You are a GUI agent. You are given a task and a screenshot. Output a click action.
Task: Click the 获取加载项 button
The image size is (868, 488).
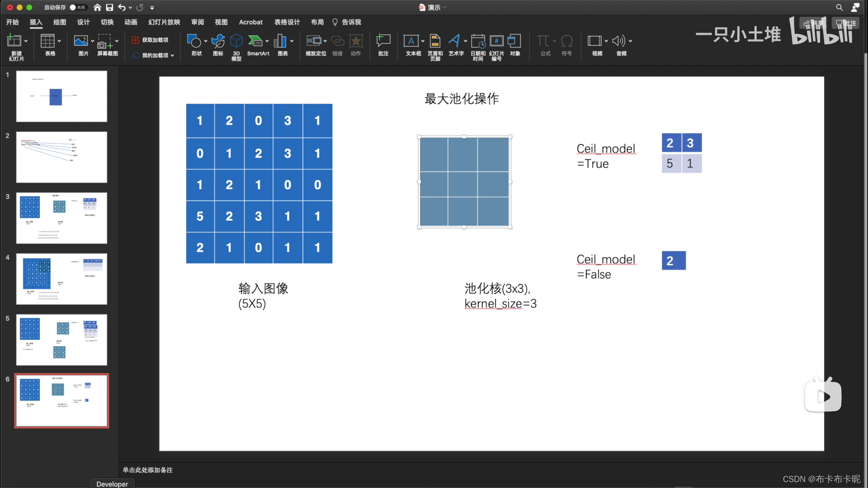click(150, 40)
